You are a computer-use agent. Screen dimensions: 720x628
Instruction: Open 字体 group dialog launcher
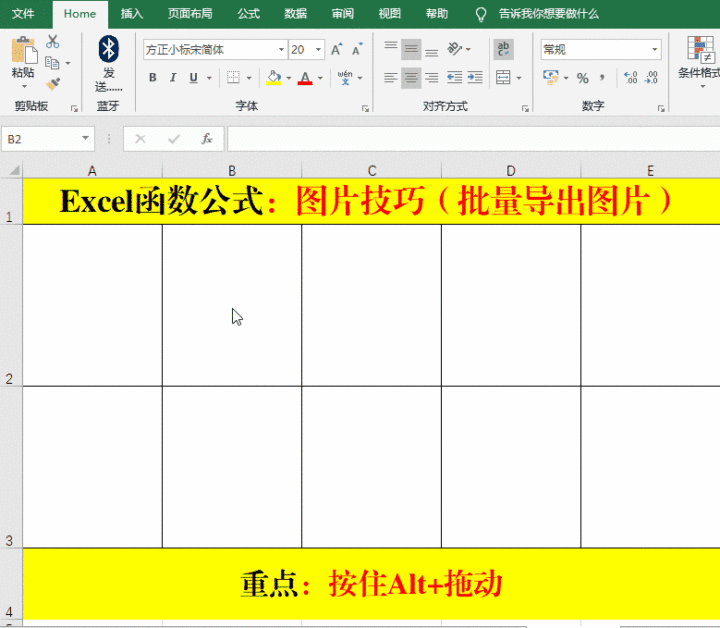point(365,108)
